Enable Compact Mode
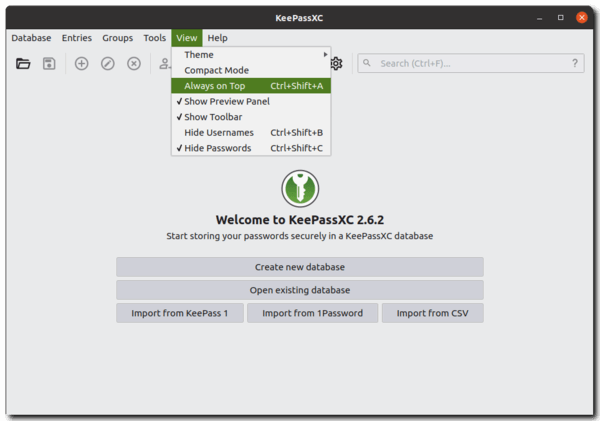 (x=251, y=70)
